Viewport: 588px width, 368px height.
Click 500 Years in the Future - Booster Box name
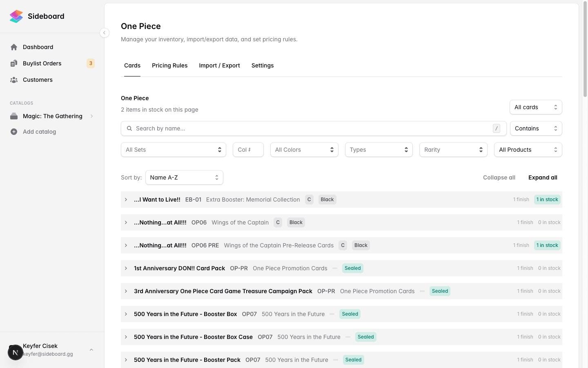pyautogui.click(x=185, y=314)
